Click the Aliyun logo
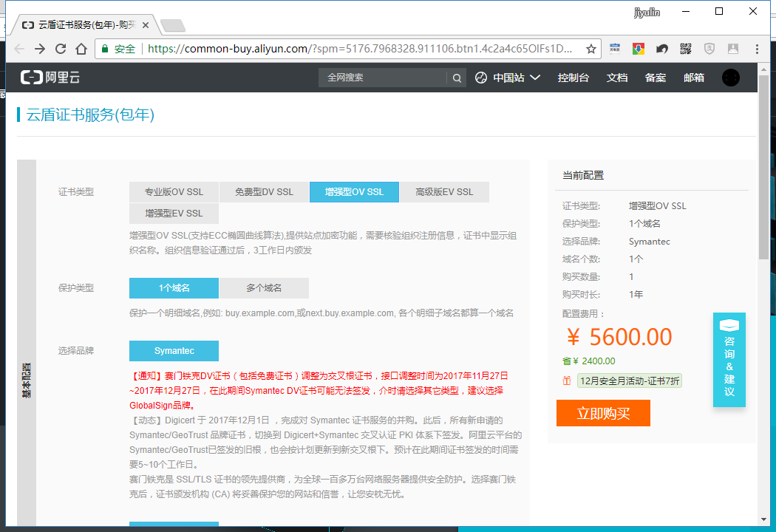 coord(50,77)
